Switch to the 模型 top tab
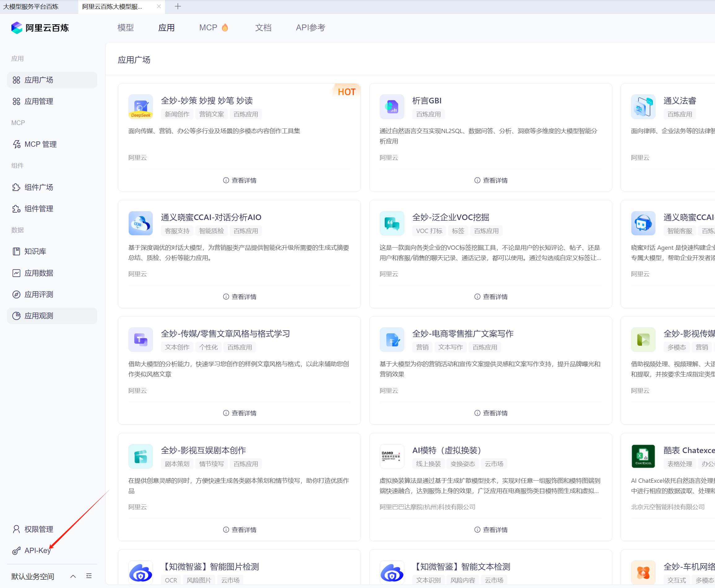The width and height of the screenshot is (715, 588). [x=126, y=28]
